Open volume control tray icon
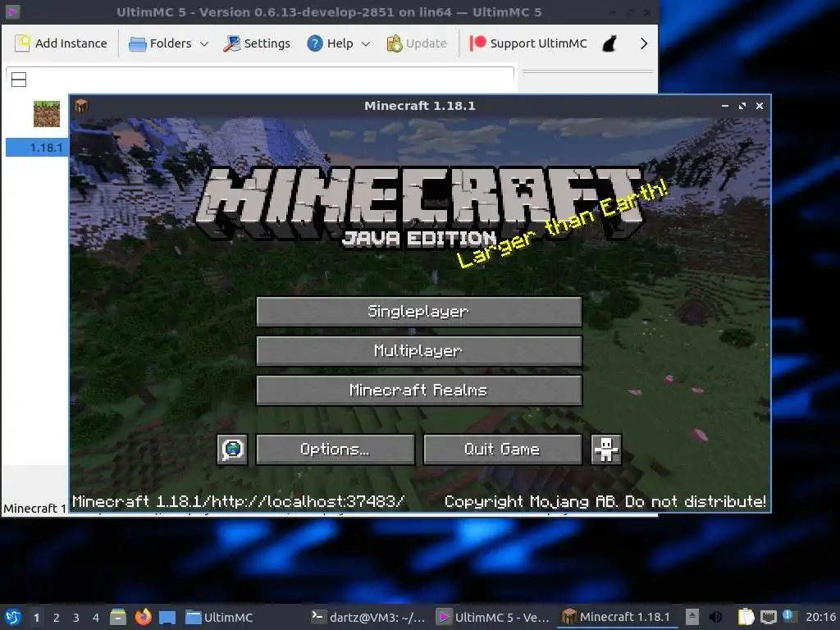Image resolution: width=840 pixels, height=630 pixels. tap(715, 617)
